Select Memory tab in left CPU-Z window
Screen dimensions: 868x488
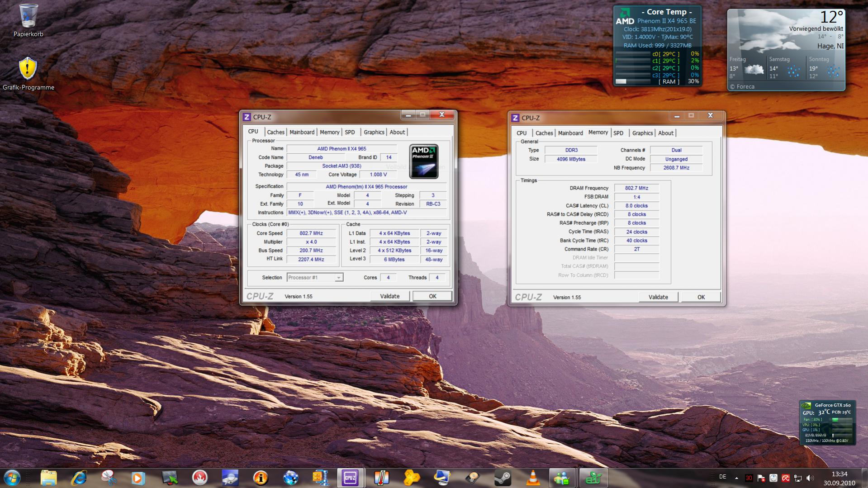(329, 133)
